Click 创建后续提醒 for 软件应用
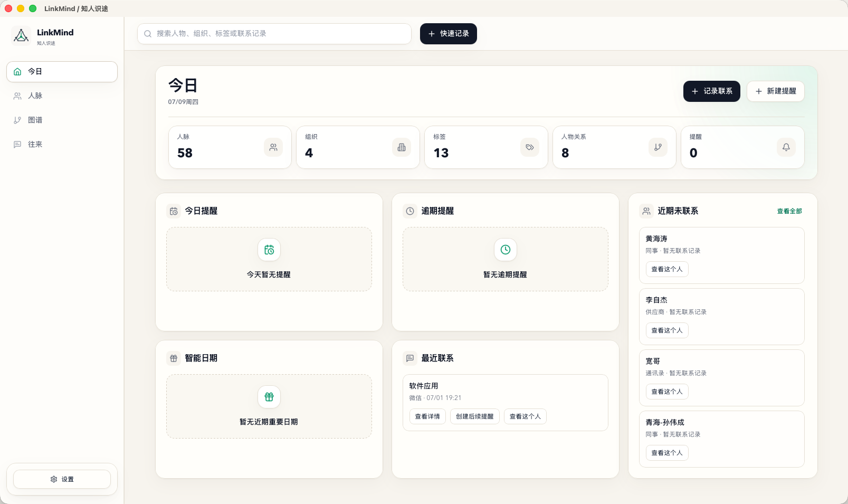The height and width of the screenshot is (504, 848). (475, 416)
